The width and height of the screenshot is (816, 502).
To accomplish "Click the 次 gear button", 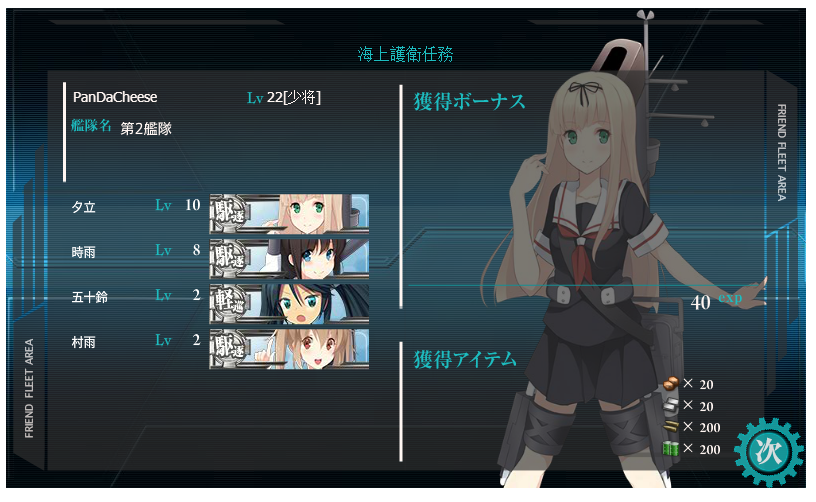I will coord(768,452).
